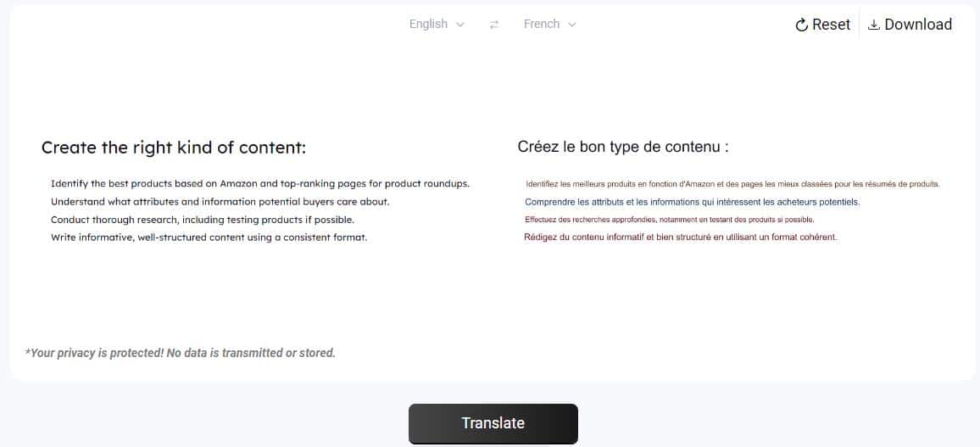The image size is (980, 447).
Task: Open the English source language dropdown
Action: click(428, 24)
